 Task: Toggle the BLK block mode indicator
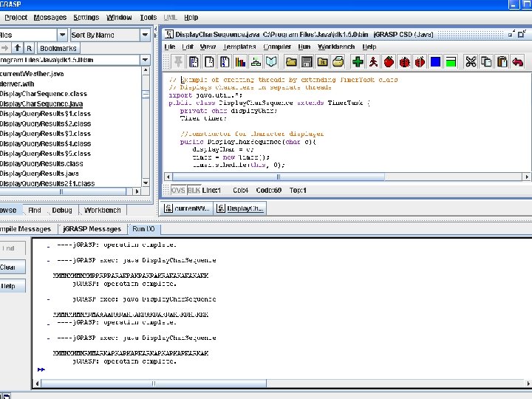(194, 190)
